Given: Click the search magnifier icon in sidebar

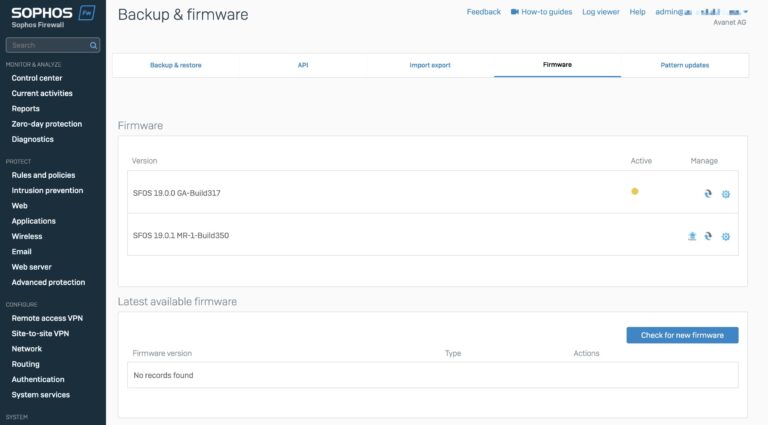Looking at the screenshot, I should pyautogui.click(x=93, y=46).
